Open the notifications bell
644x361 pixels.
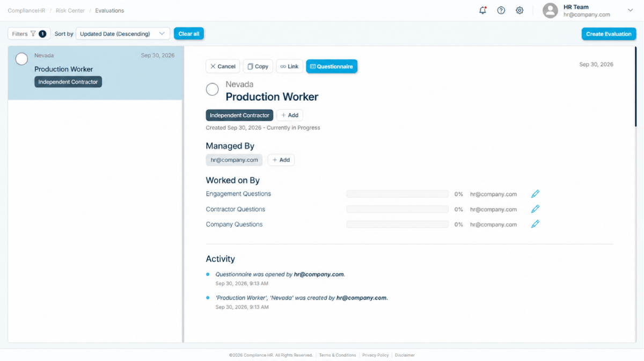(482, 10)
